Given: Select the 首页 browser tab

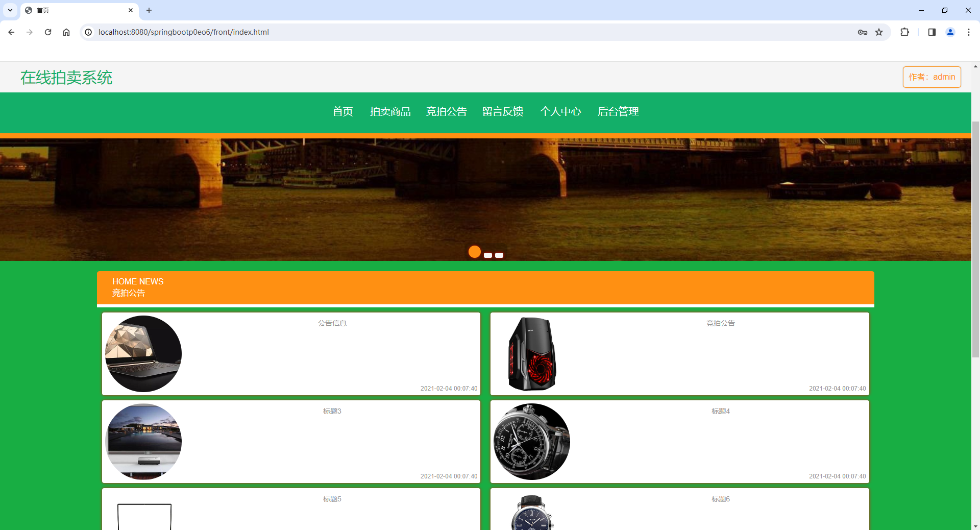Looking at the screenshot, I should click(79, 10).
